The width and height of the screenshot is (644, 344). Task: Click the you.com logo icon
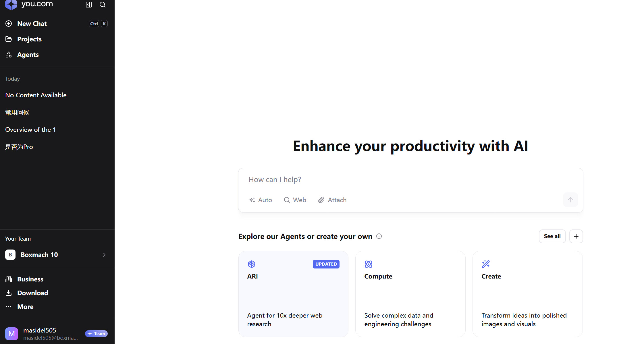11,4
